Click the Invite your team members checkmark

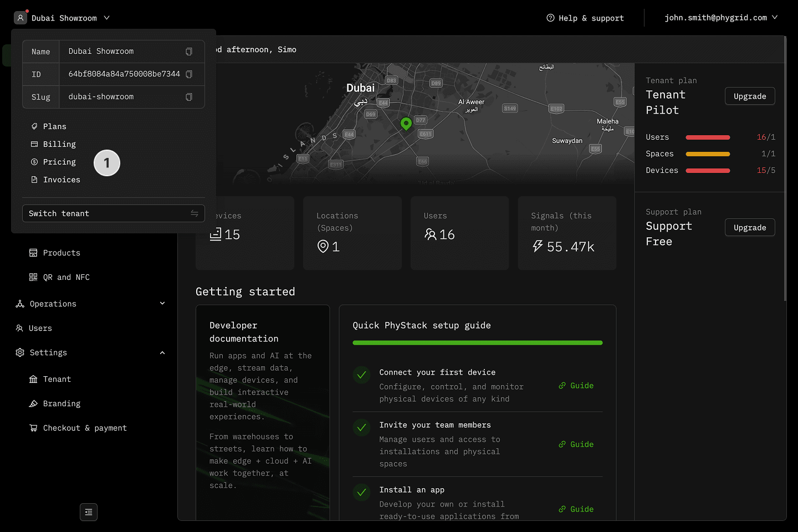click(361, 428)
